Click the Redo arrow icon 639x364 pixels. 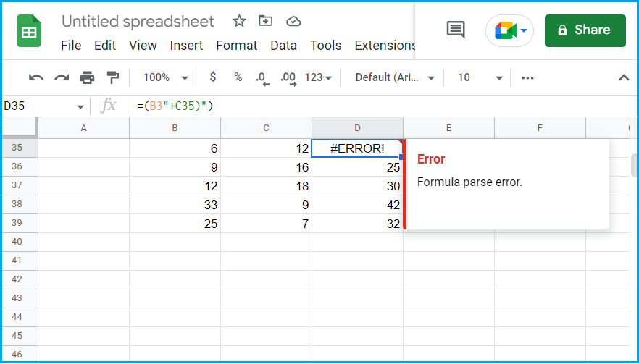(62, 77)
